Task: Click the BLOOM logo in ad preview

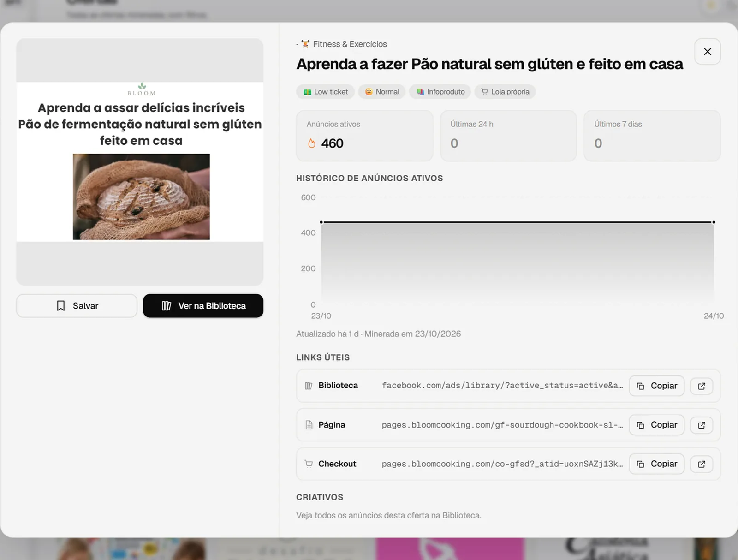Action: (142, 89)
